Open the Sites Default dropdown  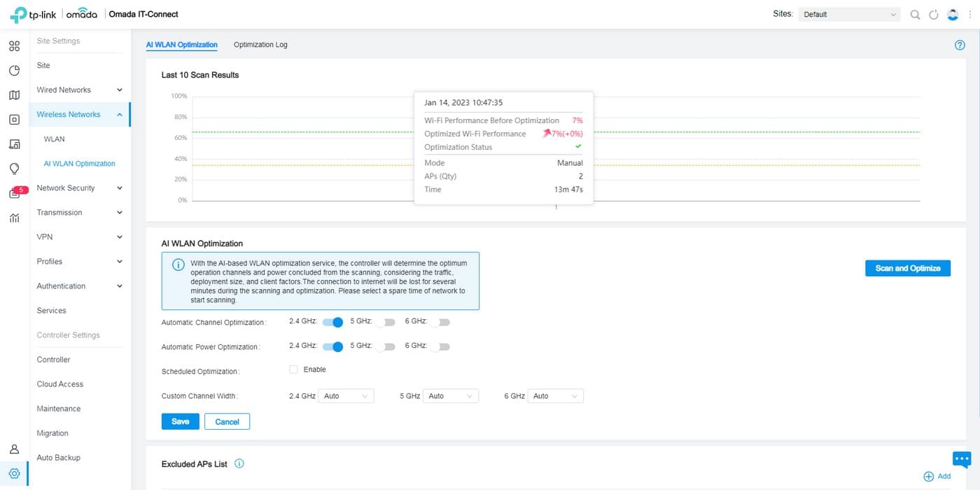point(848,13)
